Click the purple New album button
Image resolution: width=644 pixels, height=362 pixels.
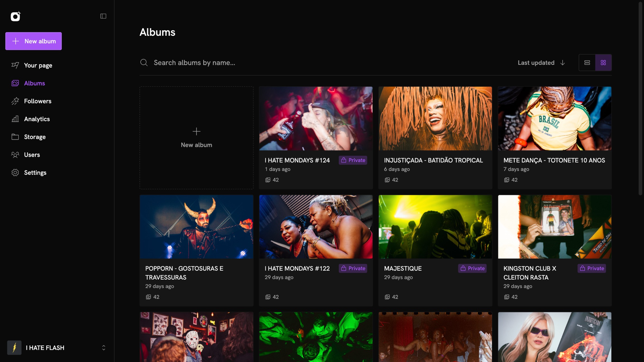click(x=34, y=41)
